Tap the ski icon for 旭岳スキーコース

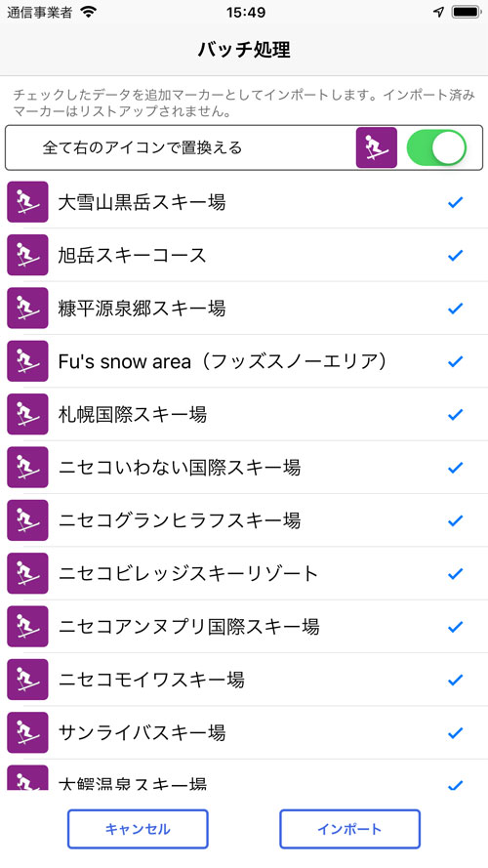[27, 255]
